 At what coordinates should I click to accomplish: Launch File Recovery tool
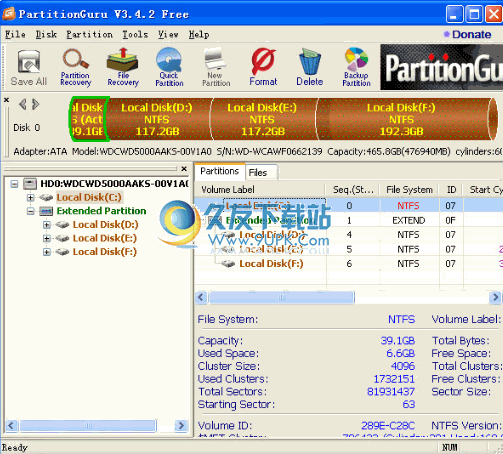[123, 68]
